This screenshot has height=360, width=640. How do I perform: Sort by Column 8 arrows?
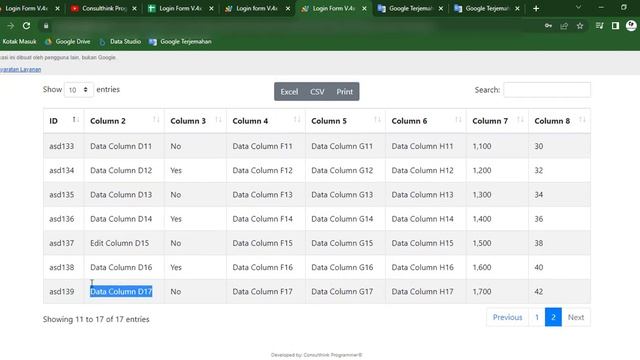[x=582, y=120]
